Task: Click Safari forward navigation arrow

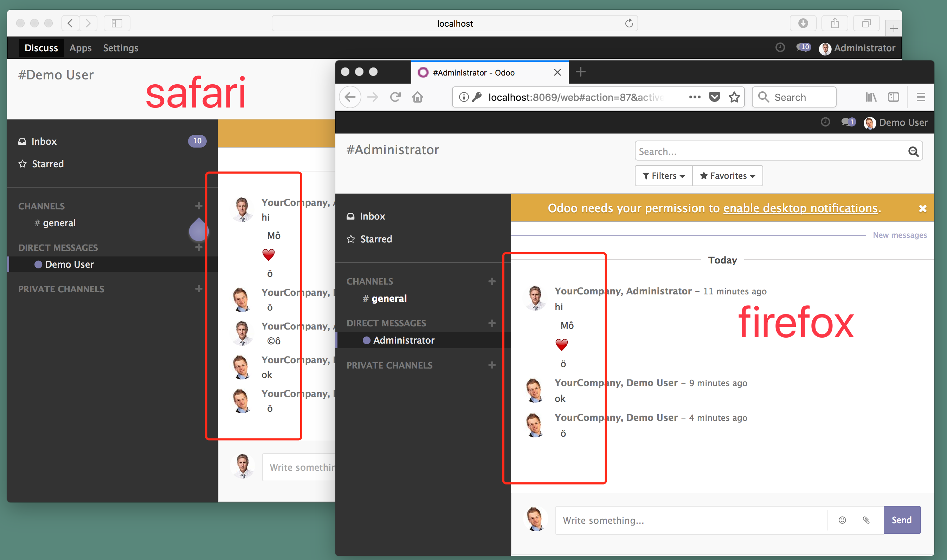Action: coord(88,23)
